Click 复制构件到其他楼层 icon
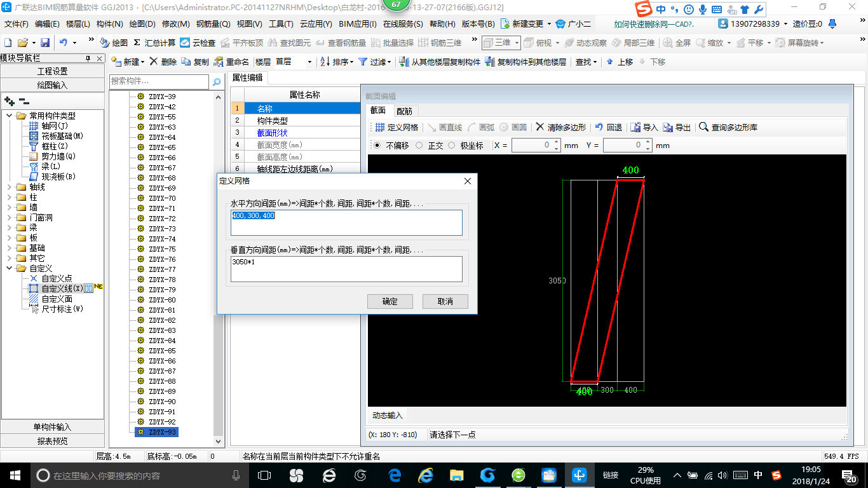 point(490,62)
